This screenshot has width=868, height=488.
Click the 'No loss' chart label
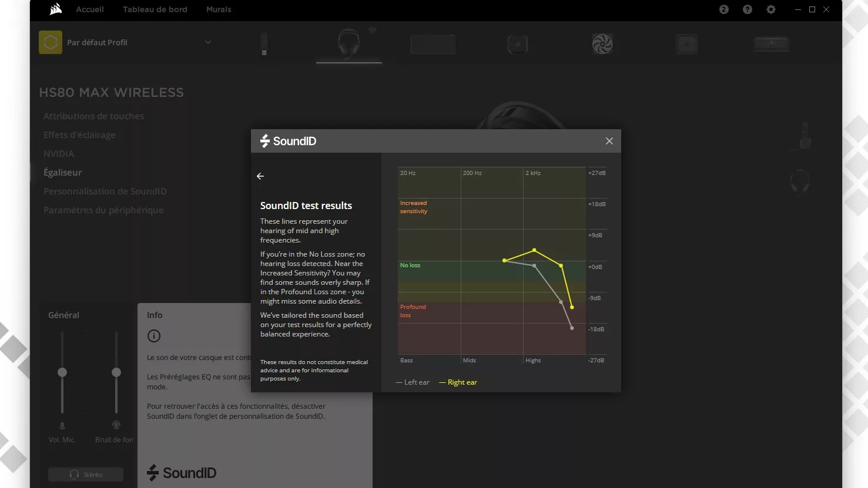coord(410,265)
